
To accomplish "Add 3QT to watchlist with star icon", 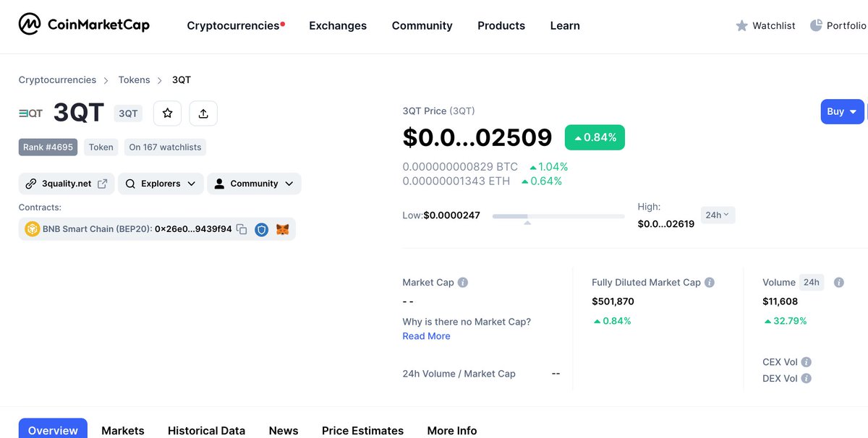I will 167,113.
